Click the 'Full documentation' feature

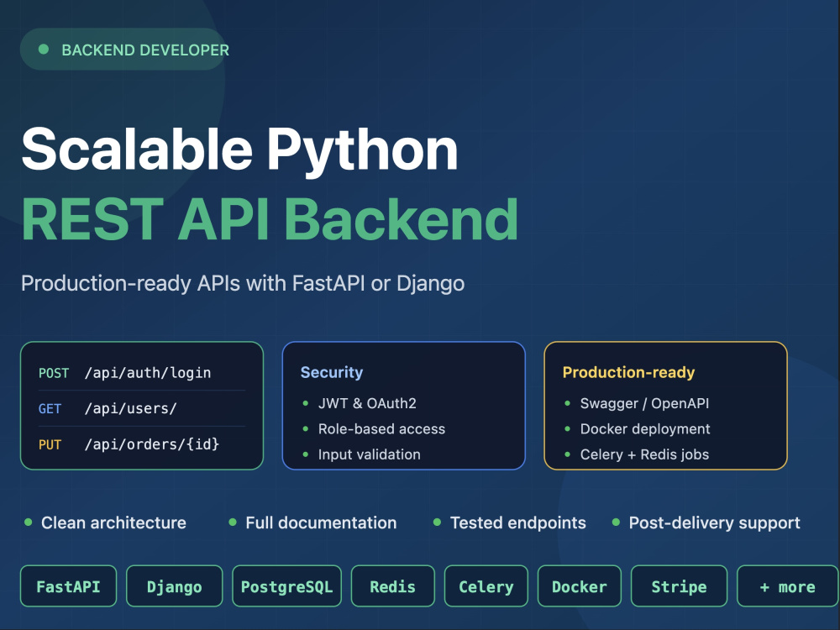click(312, 522)
